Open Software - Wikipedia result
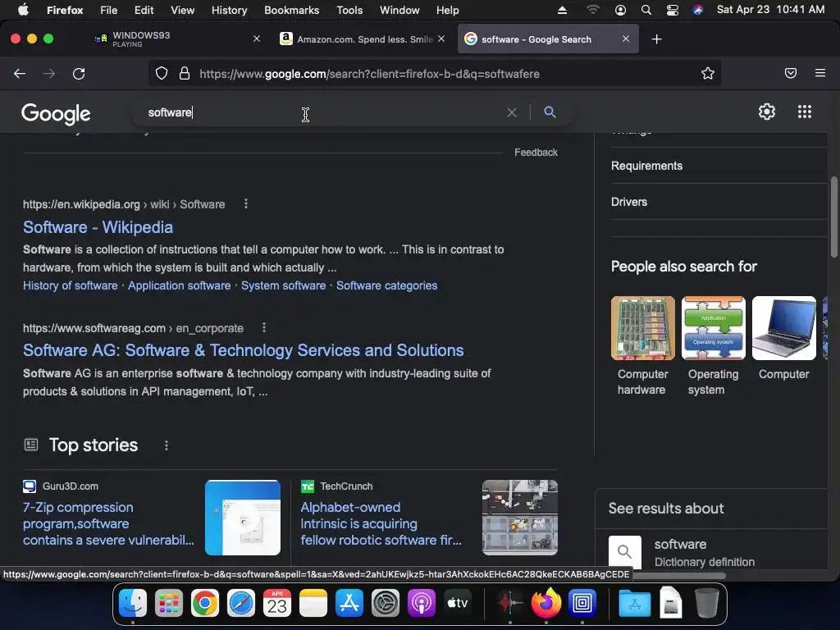The width and height of the screenshot is (840, 630). 98,227
